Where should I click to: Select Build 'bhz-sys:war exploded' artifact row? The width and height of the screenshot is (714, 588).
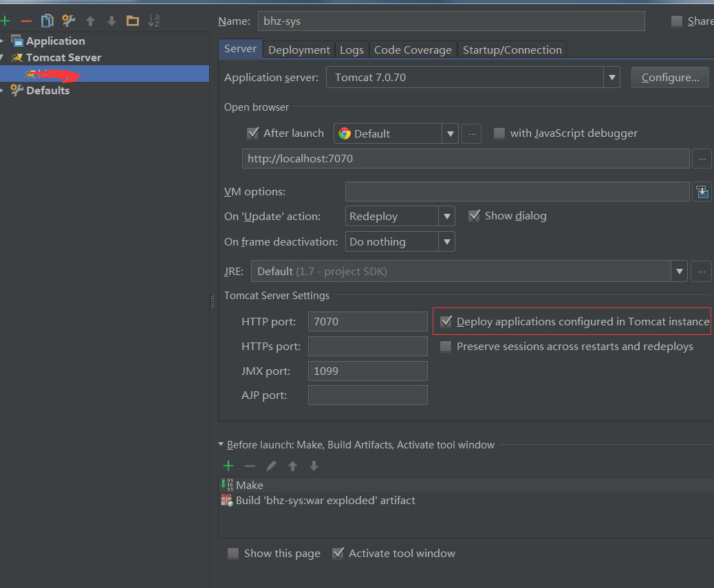466,500
